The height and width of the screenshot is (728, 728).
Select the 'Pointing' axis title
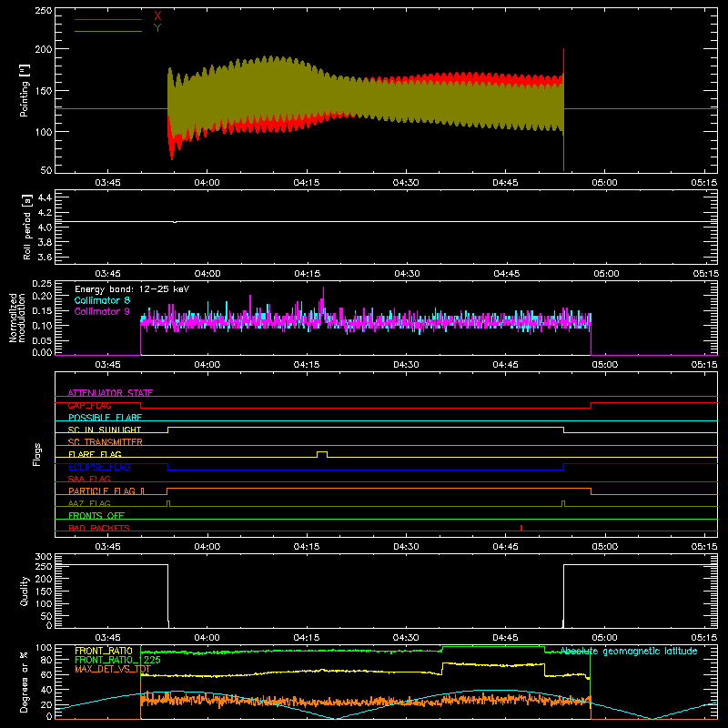point(25,90)
